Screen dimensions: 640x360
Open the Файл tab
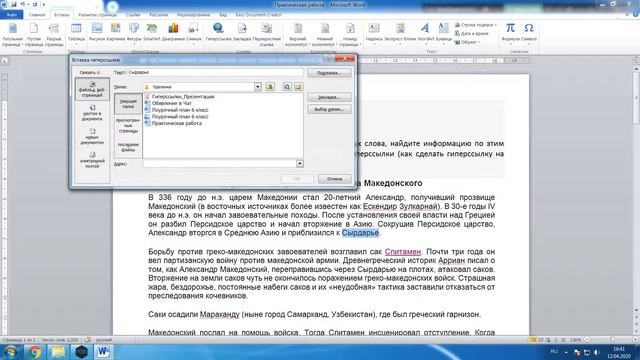pyautogui.click(x=12, y=15)
